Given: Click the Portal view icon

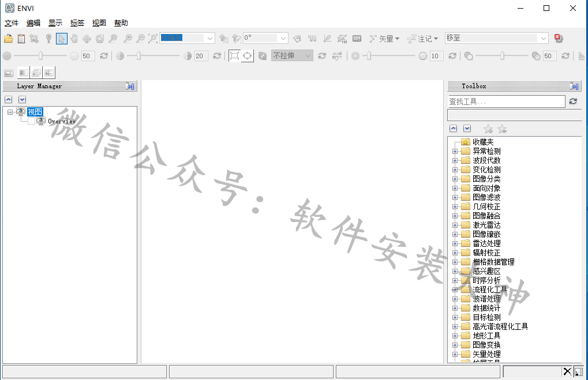Looking at the screenshot, I should [9, 73].
